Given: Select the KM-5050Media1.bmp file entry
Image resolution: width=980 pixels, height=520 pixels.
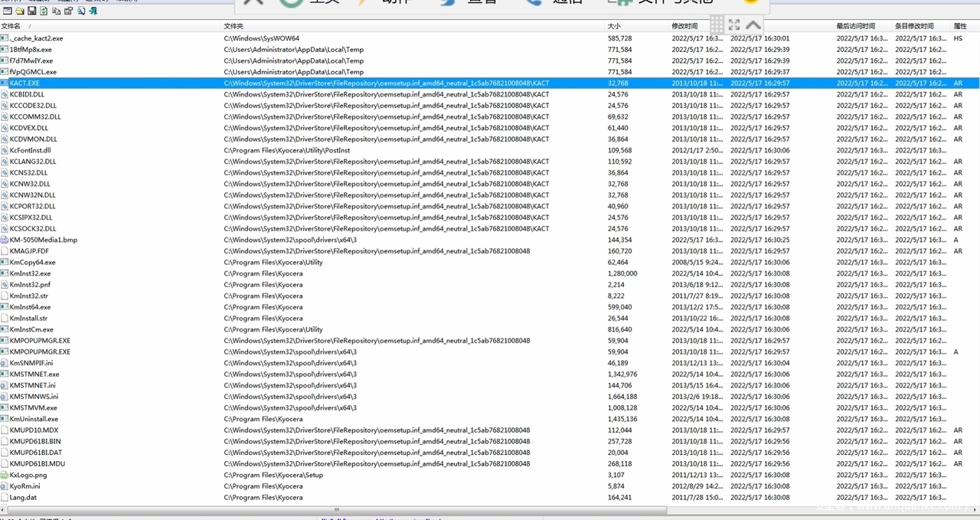Looking at the screenshot, I should [43, 240].
